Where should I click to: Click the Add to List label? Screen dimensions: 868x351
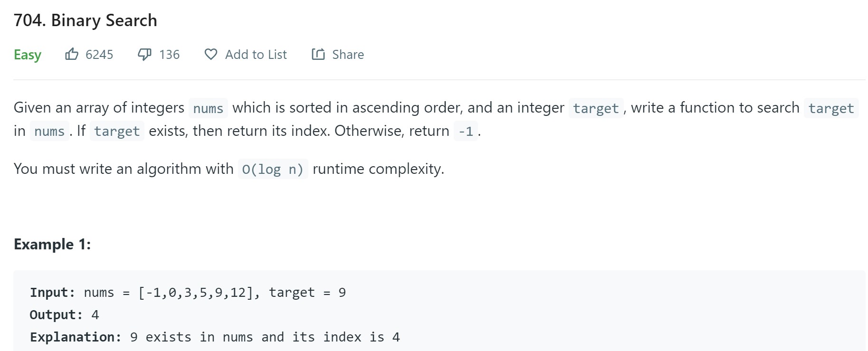click(256, 55)
